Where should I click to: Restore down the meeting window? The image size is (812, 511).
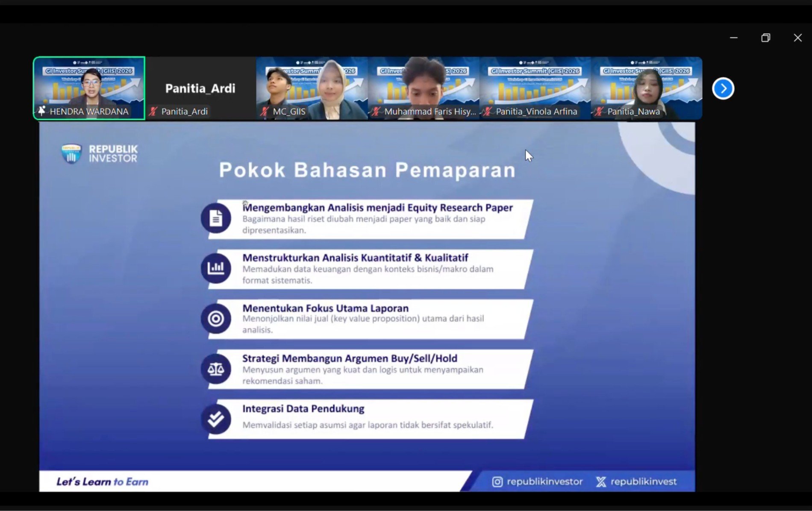coord(765,38)
